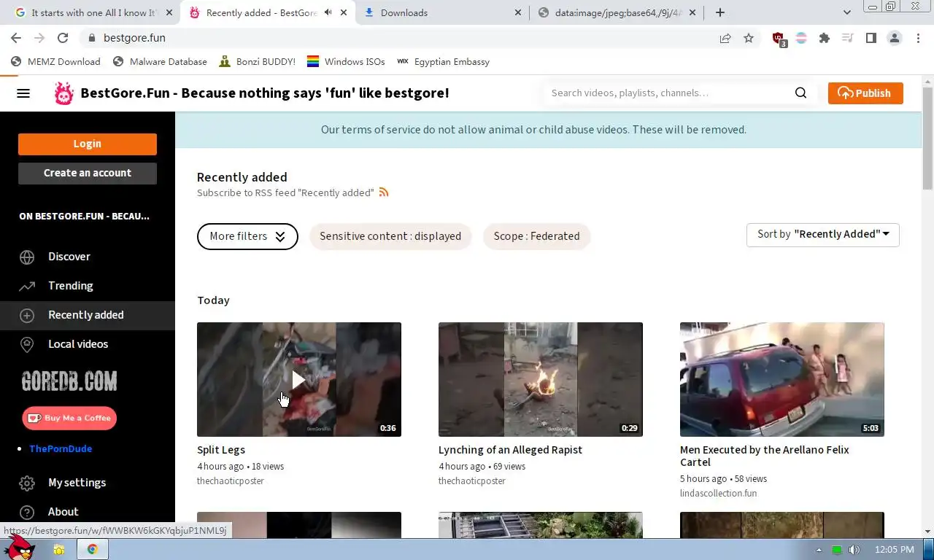Screen dimensions: 934x560
Task: Show hidden system tray icons
Action: [819, 550]
